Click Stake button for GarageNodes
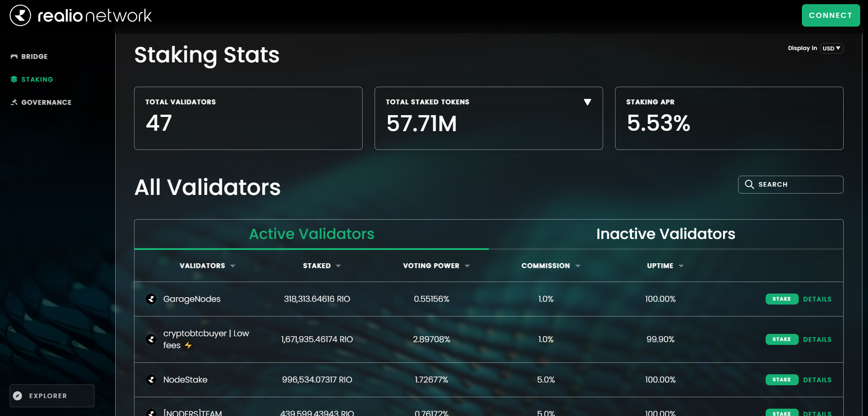868x416 pixels. [781, 299]
